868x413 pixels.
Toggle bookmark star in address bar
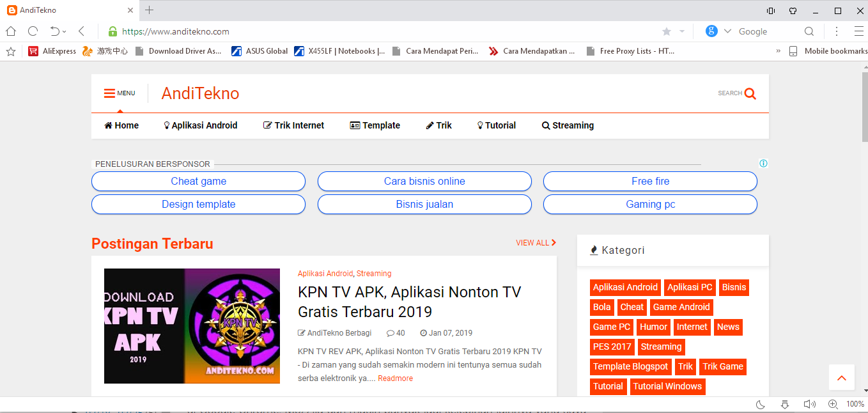[x=667, y=31]
